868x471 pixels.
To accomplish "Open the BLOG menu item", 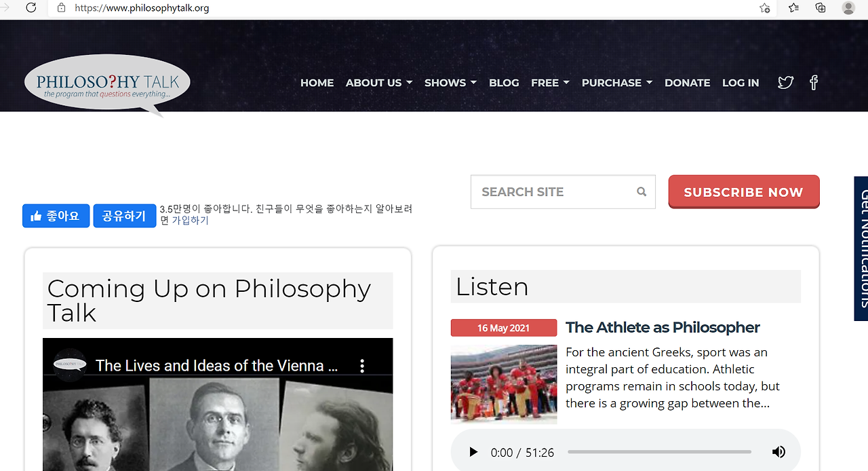I will (x=504, y=83).
